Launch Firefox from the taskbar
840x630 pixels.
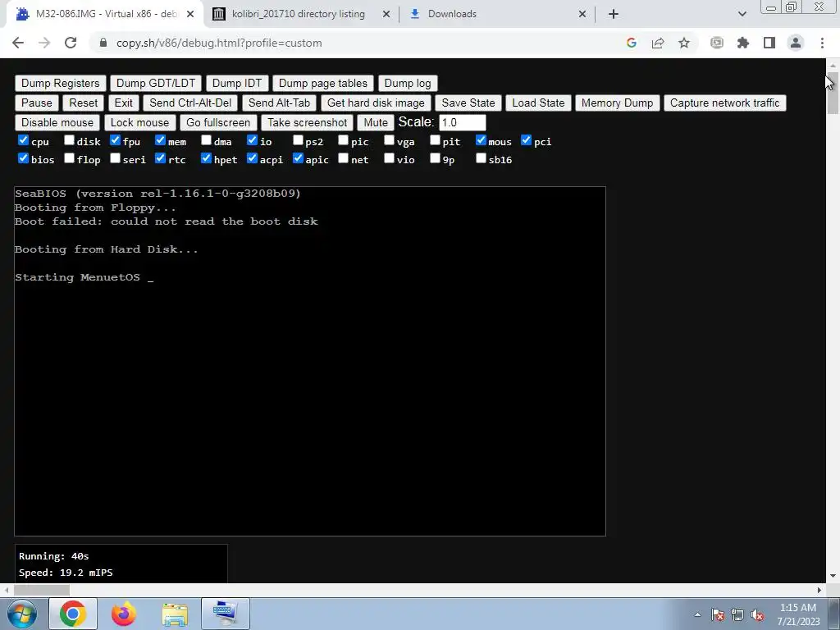pos(124,614)
